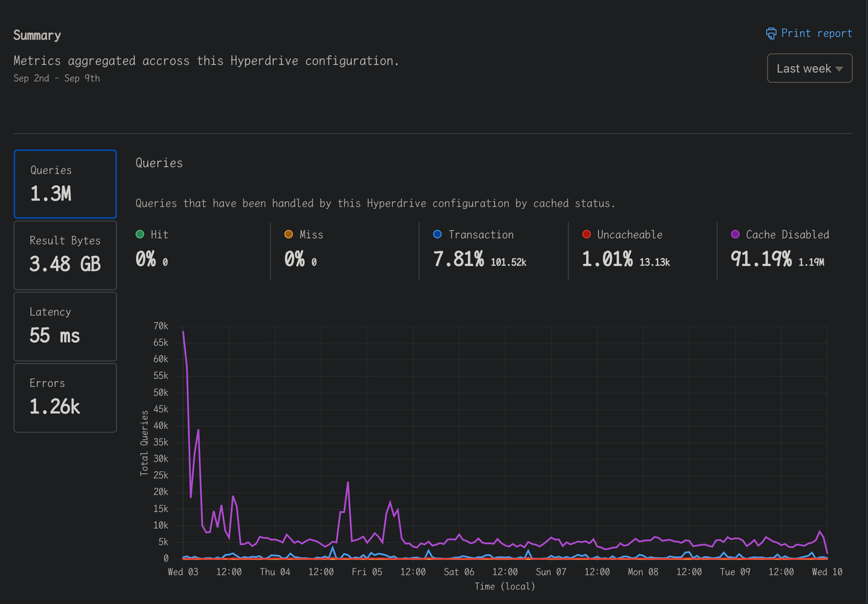868x604 pixels.
Task: Open the Latency 55 ms tab
Action: [x=65, y=326]
